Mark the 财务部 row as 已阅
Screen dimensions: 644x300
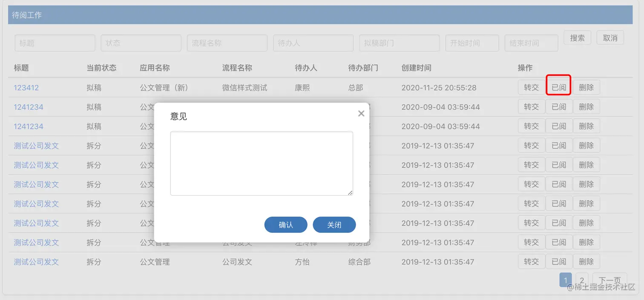point(559,242)
